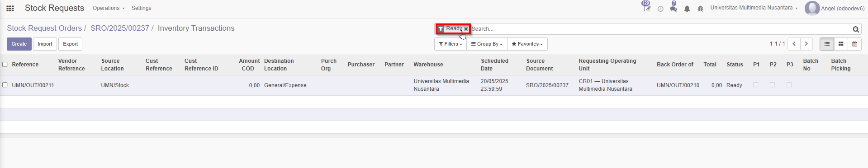Sort by Source Document column header

click(539, 65)
